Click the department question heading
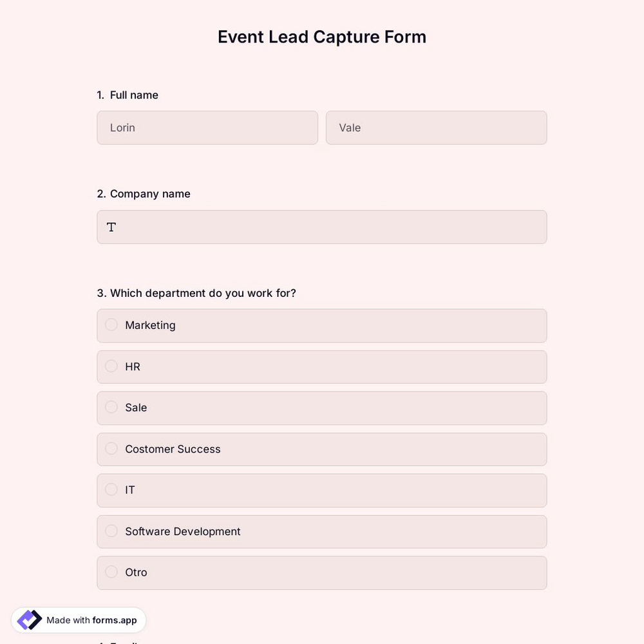Viewport: 644px width, 644px height. click(x=196, y=293)
